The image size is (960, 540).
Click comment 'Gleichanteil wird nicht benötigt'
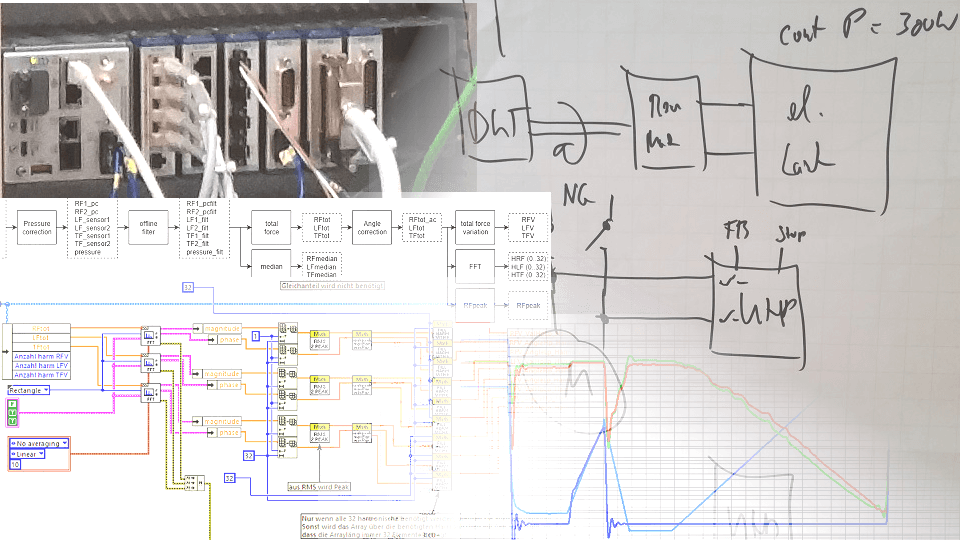pyautogui.click(x=332, y=285)
